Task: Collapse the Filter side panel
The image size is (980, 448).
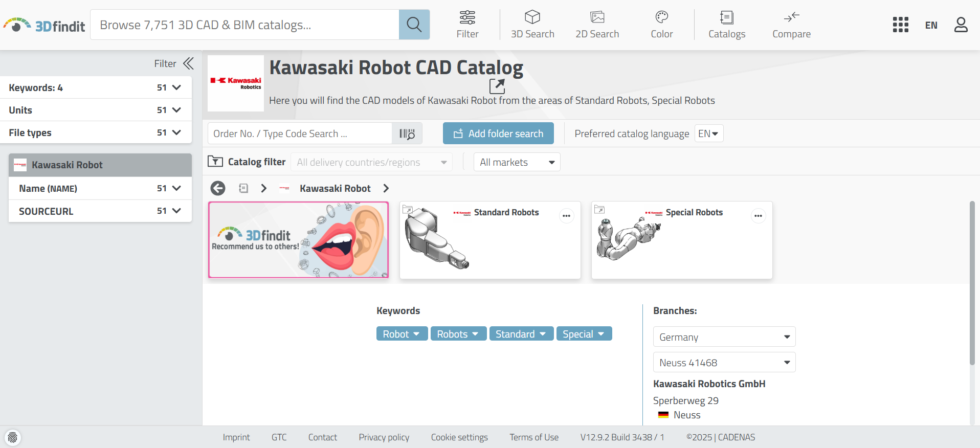Action: [x=188, y=63]
